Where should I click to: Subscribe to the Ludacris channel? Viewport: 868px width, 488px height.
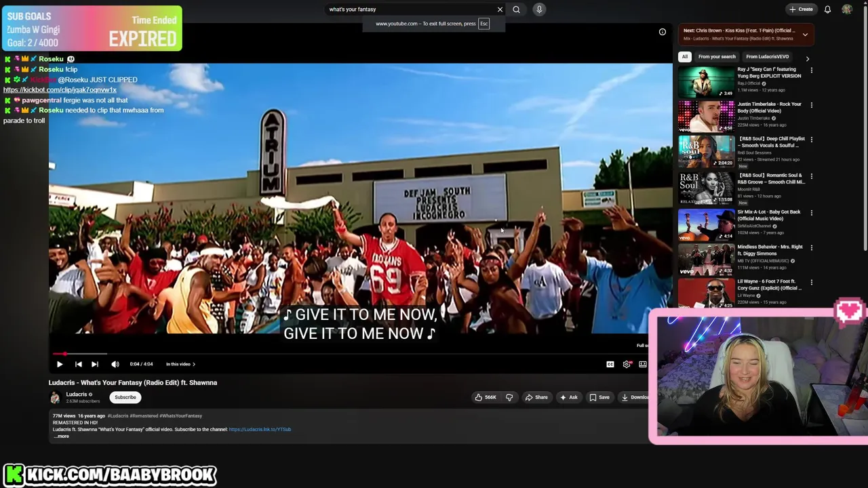[125, 397]
